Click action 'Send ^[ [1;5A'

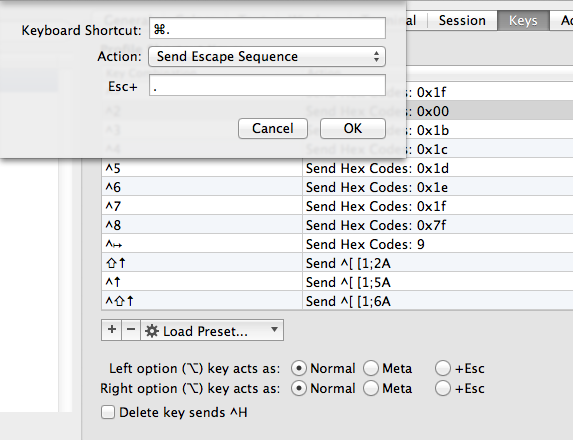pyautogui.click(x=348, y=282)
